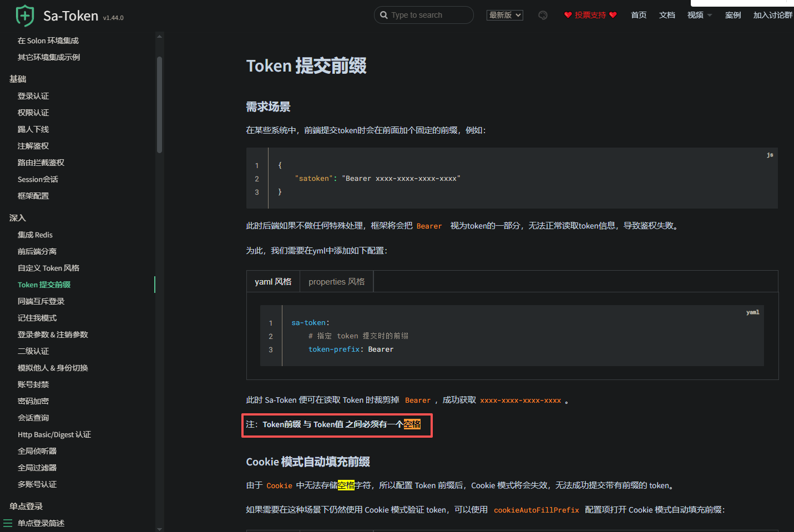
Task: Go to 首页 in top navigation
Action: click(x=639, y=15)
